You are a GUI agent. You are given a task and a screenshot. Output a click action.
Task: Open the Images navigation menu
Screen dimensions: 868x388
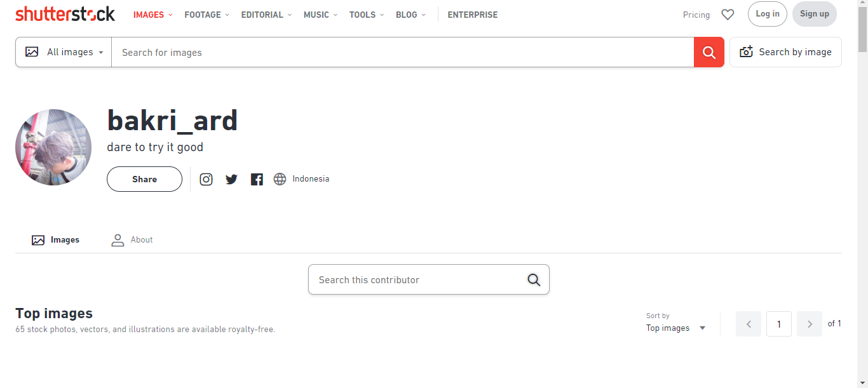click(153, 15)
